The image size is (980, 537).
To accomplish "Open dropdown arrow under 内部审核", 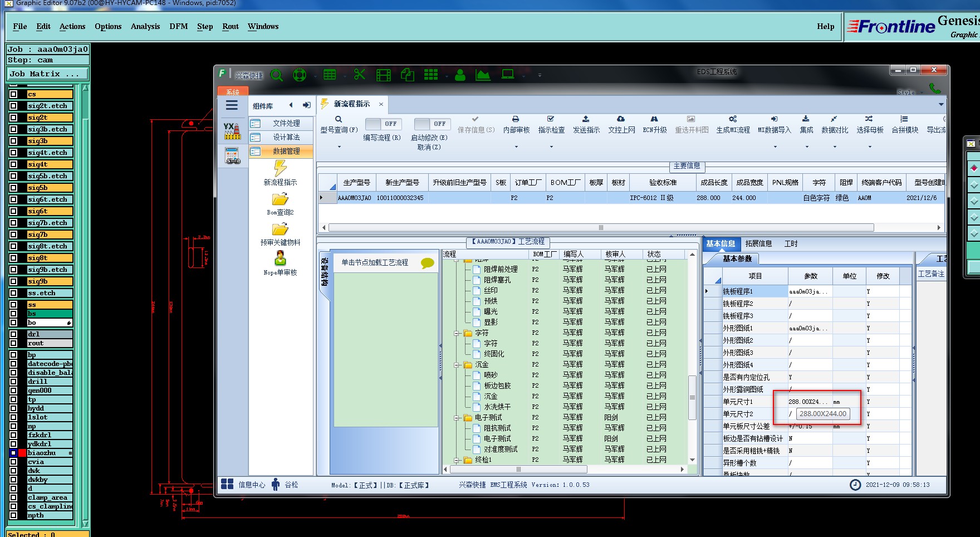I will [x=516, y=147].
